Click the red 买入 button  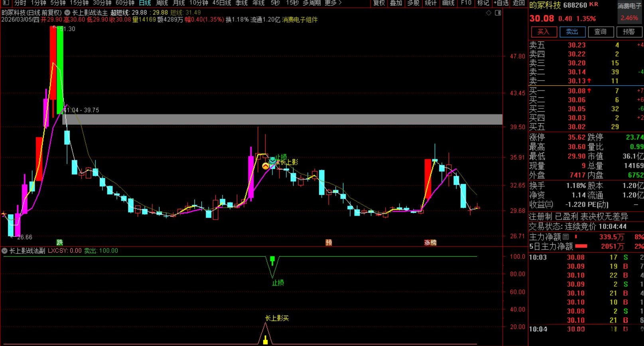coord(543,32)
